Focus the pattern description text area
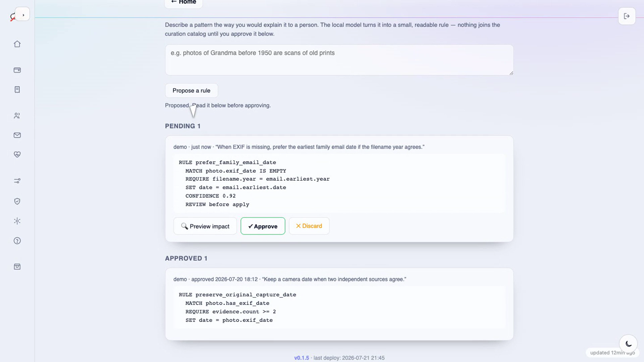 tap(339, 60)
